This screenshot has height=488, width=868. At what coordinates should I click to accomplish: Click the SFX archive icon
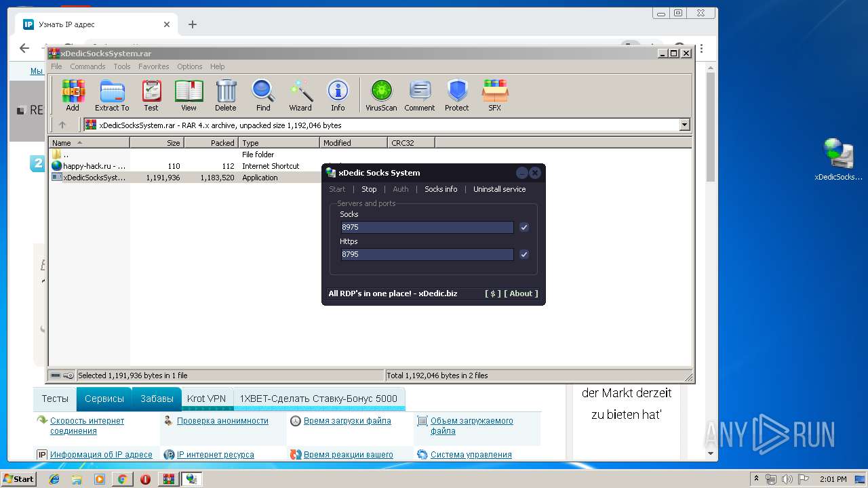[x=495, y=95]
